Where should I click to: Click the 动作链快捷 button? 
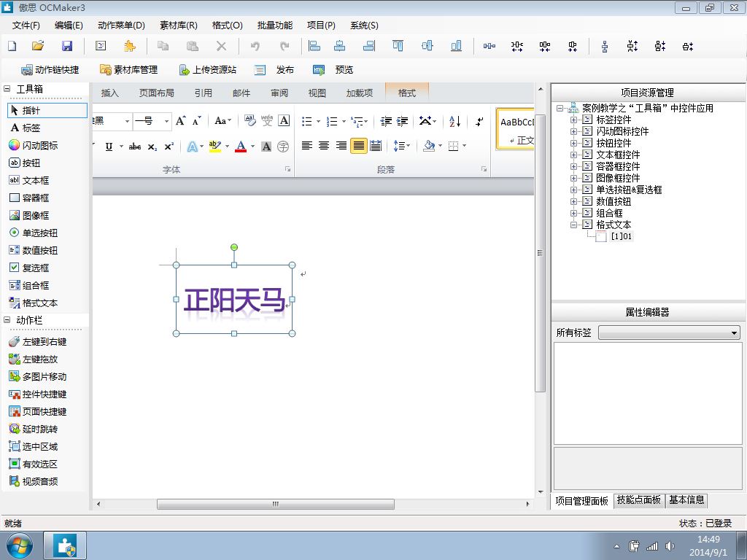click(x=50, y=70)
